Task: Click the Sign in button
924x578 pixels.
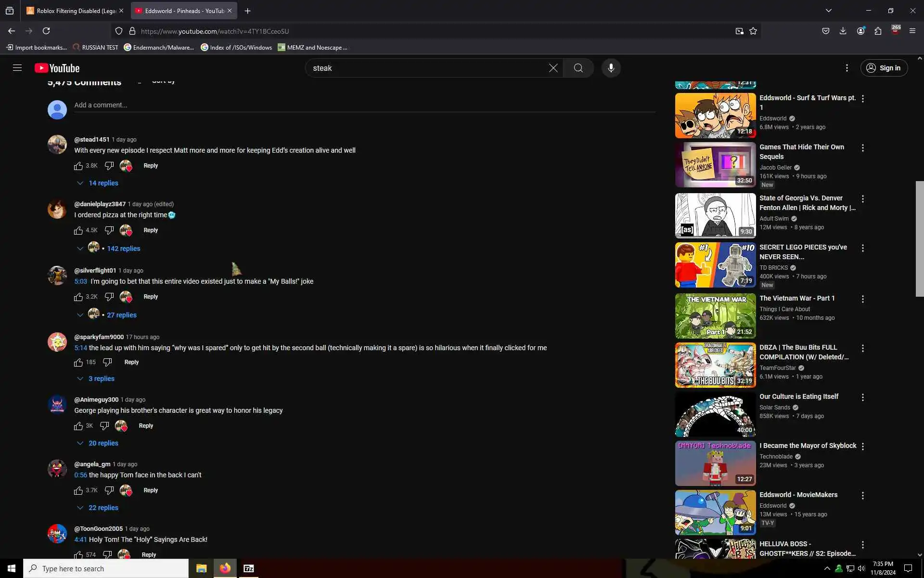Action: coord(884,68)
